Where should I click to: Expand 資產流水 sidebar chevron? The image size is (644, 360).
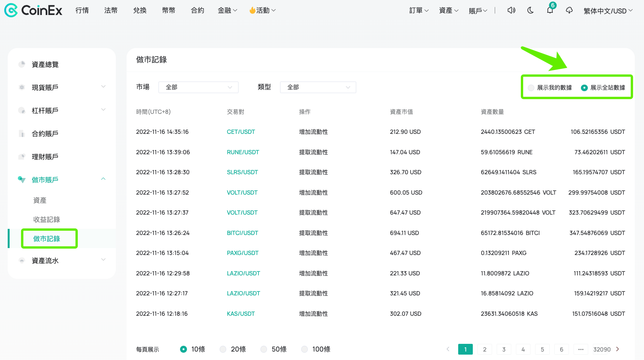(x=103, y=260)
